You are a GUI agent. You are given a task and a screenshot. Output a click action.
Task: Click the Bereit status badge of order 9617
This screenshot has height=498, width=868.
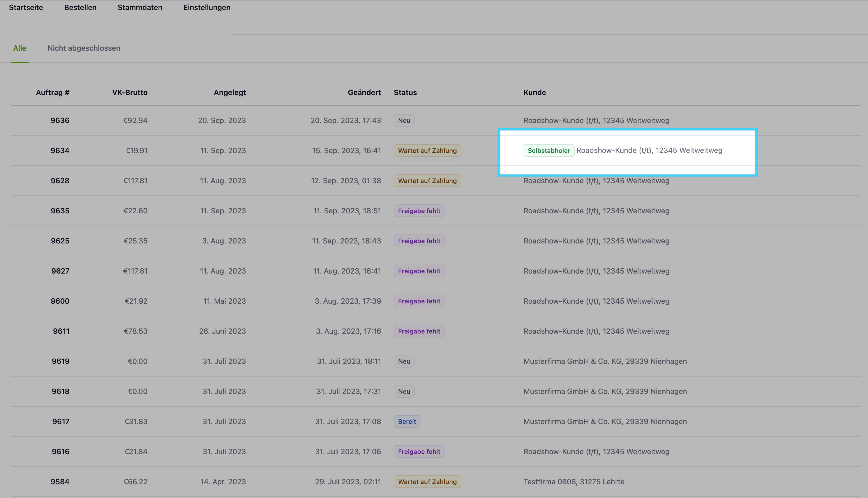point(407,421)
